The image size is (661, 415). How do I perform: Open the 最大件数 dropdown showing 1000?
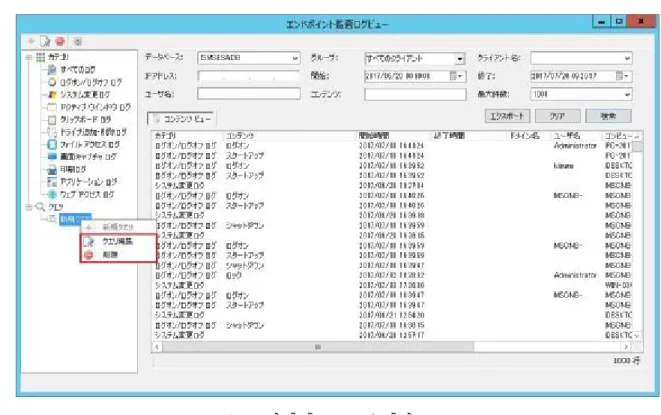tap(627, 94)
